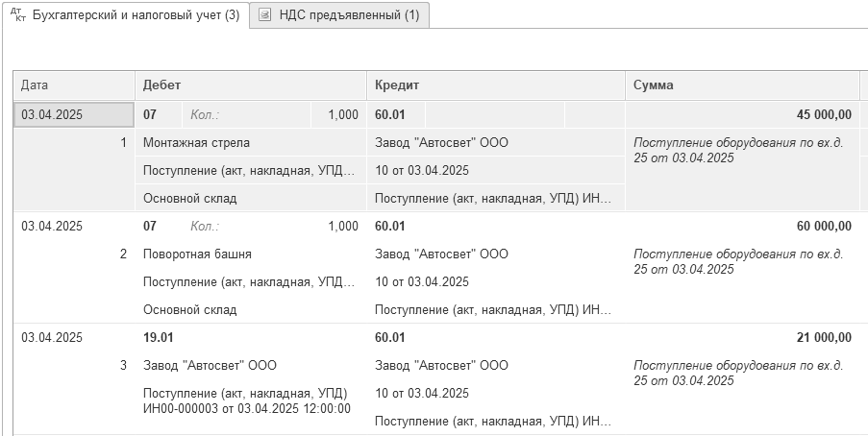Click debit account 07 in row 2

coord(150,227)
